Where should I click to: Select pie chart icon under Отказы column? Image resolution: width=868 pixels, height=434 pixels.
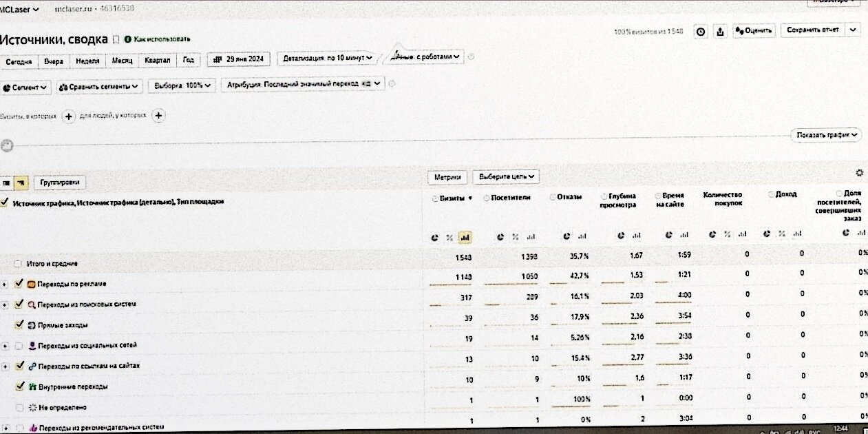(x=567, y=236)
